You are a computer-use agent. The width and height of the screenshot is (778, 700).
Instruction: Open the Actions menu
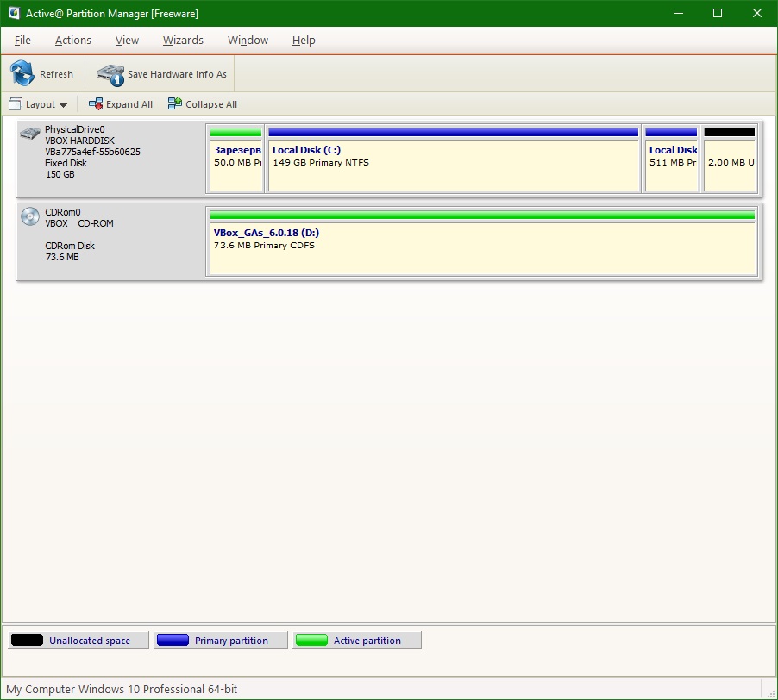point(72,40)
